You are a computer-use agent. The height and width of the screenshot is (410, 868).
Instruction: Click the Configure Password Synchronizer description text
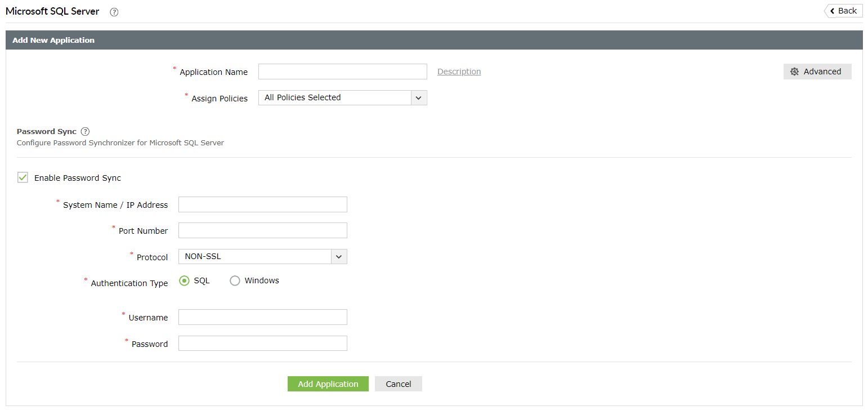coord(120,142)
